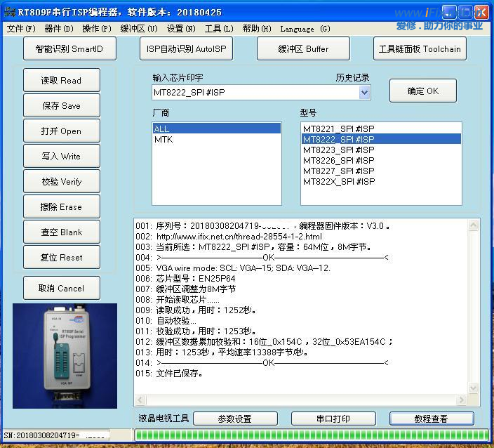Click the 智能识别 SmartID button
Image resolution: width=494 pixels, height=448 pixels.
click(69, 48)
